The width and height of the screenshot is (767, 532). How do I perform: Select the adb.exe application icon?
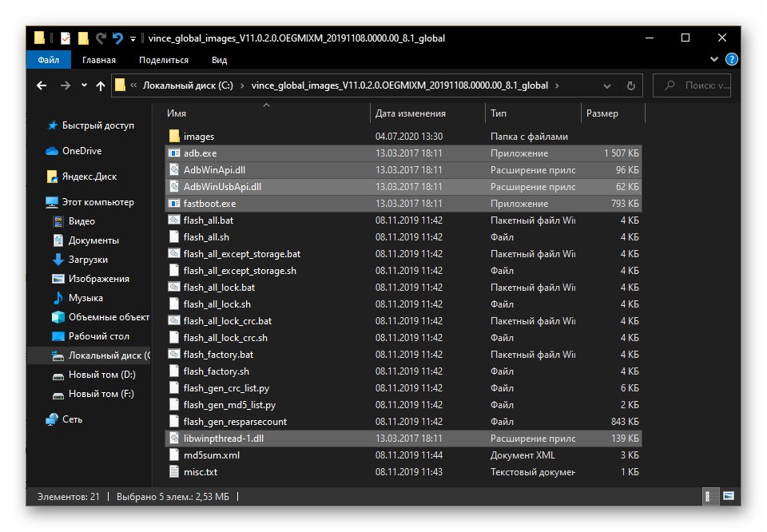click(x=174, y=153)
